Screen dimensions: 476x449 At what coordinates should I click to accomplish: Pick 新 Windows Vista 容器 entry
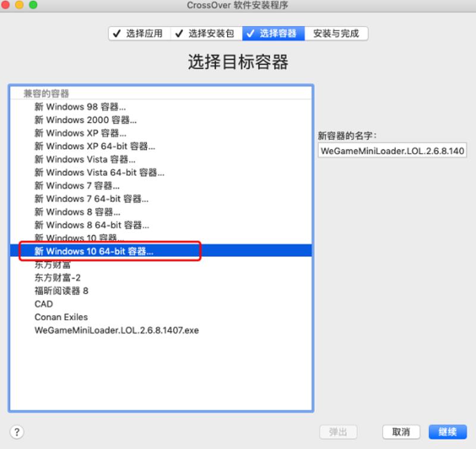pos(161,159)
